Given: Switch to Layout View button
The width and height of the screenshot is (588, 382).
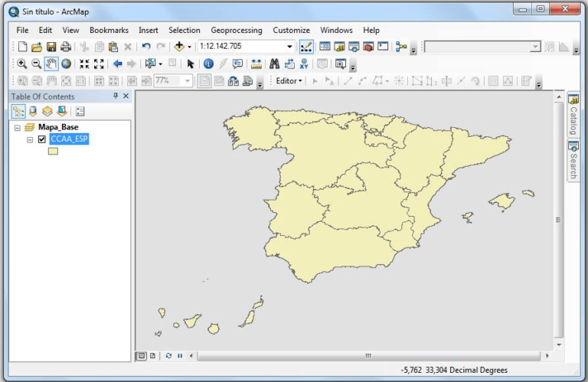Looking at the screenshot, I should [152, 355].
